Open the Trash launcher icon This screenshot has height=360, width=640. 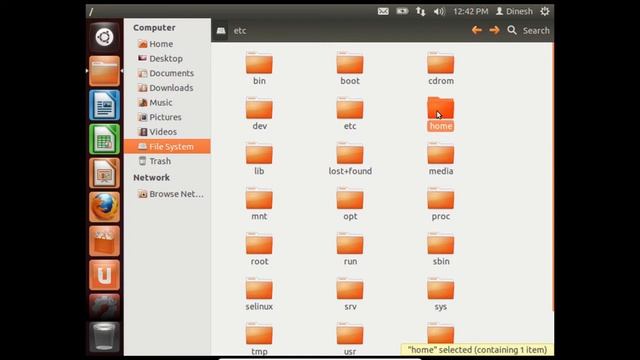(x=104, y=337)
